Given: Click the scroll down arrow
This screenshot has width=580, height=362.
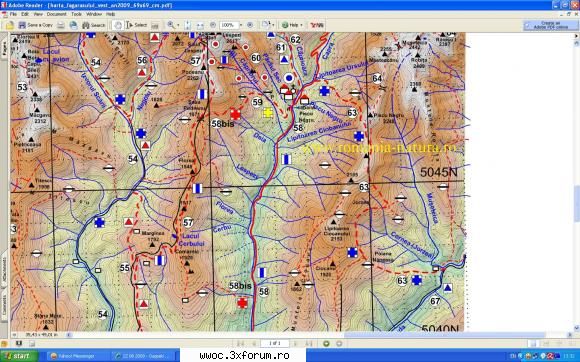Looking at the screenshot, I should point(577,328).
